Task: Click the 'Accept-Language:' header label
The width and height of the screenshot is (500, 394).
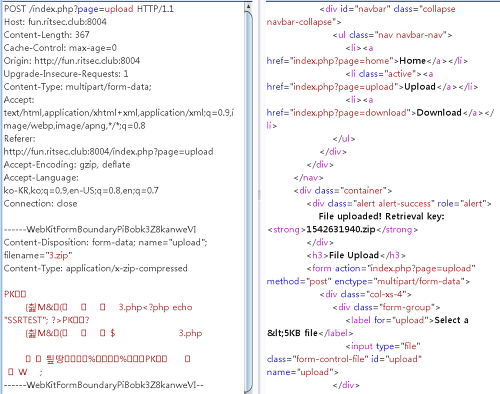Action: (41, 178)
